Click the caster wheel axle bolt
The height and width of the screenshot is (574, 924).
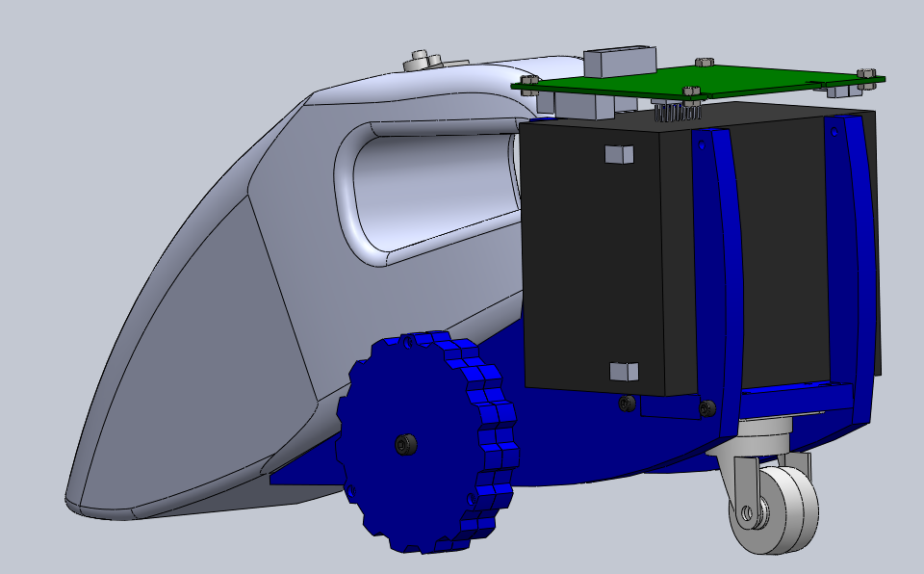tap(747, 512)
